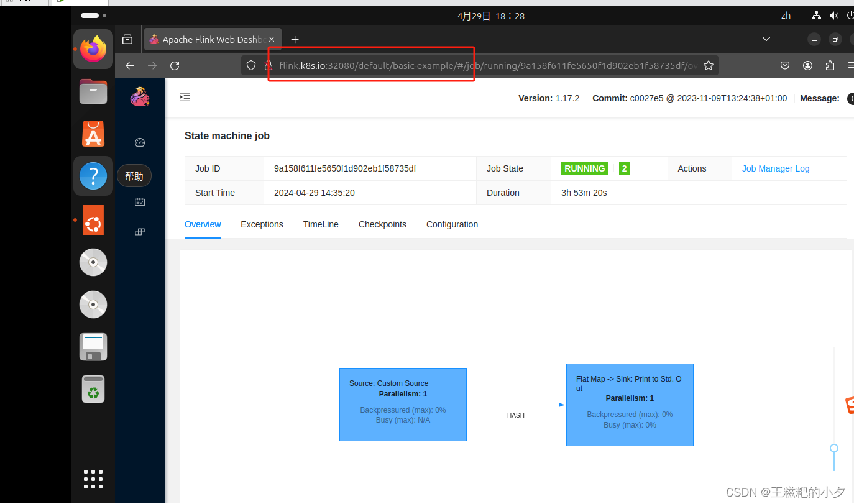List all tabs dropdown arrow
The width and height of the screenshot is (854, 504).
(766, 39)
